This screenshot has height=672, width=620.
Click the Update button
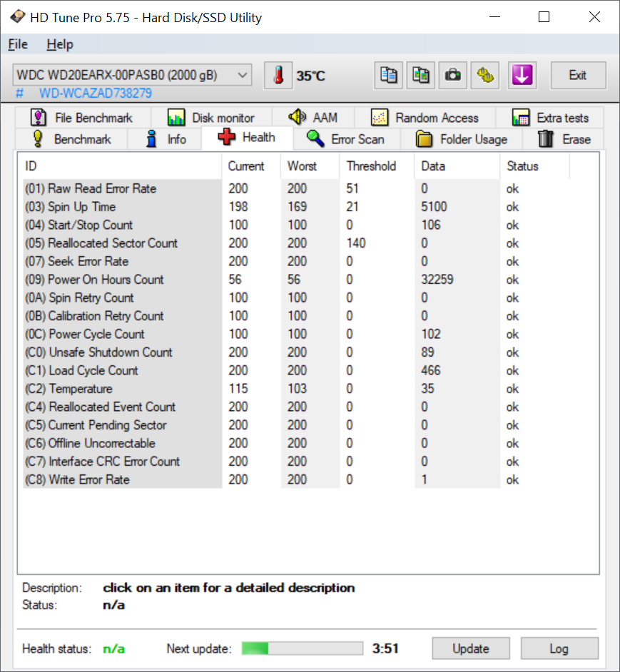tap(471, 648)
